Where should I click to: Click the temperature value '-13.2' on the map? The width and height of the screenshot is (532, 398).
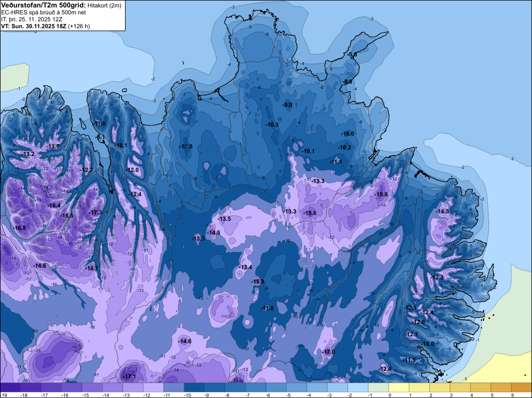tap(28, 154)
